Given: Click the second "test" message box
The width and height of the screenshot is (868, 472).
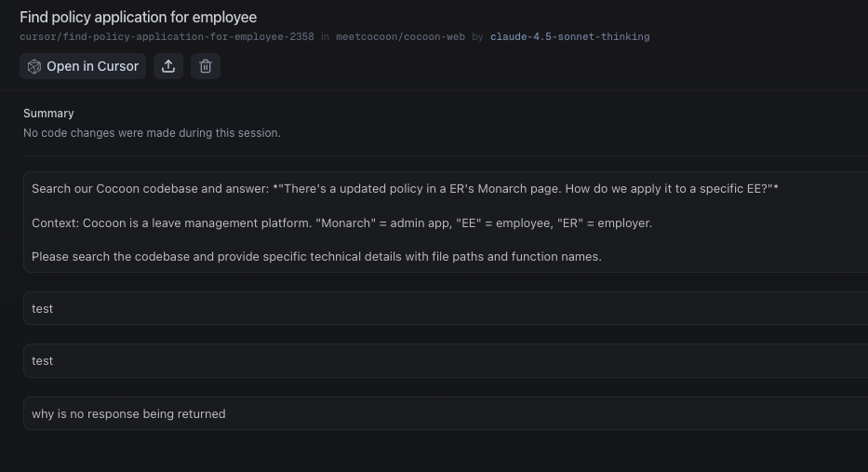Looking at the screenshot, I should tap(446, 360).
